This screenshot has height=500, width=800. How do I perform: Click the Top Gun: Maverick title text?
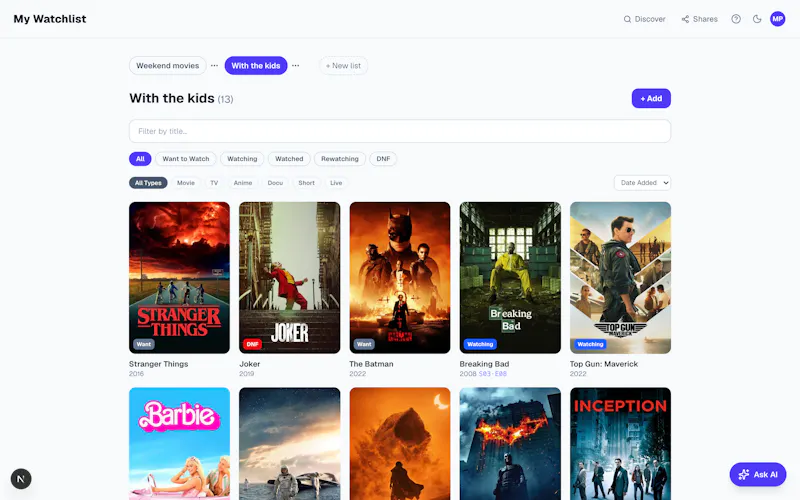pos(604,364)
